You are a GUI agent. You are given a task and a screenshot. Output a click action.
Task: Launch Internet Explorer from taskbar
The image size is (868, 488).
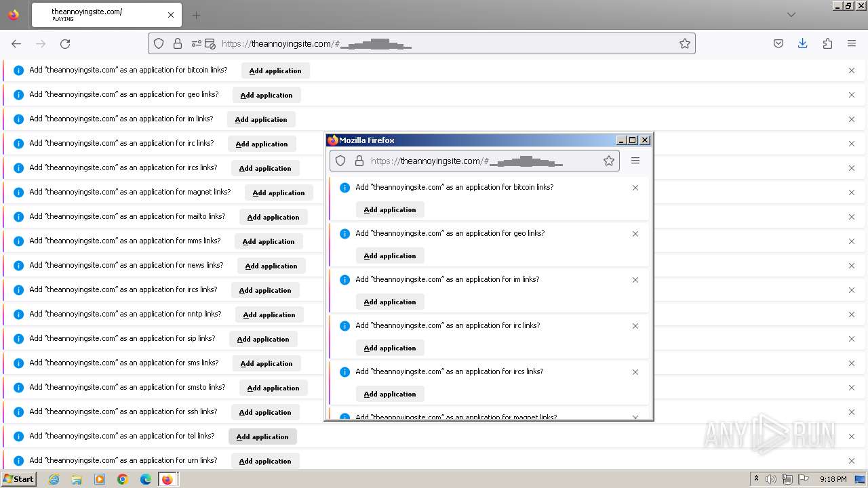[x=54, y=479]
